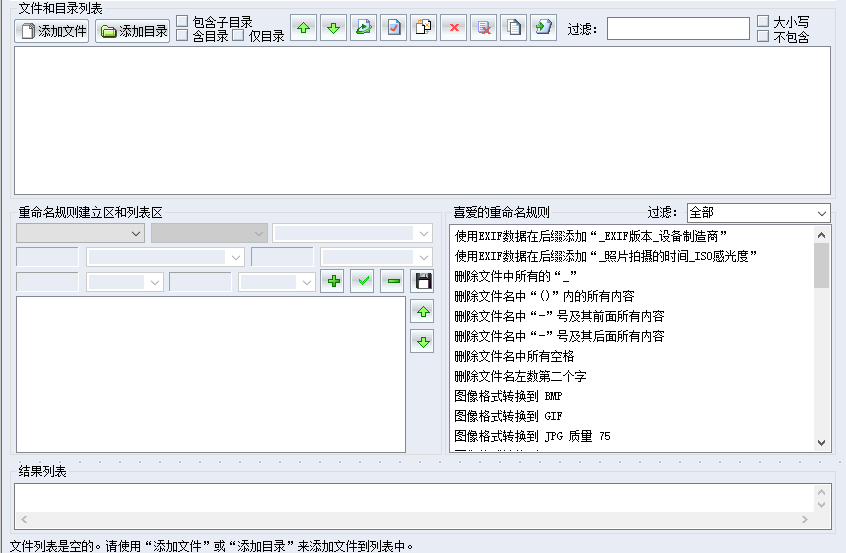Viewport: 846px width, 553px height.
Task: Apply rule with green checkmark icon
Action: [363, 281]
